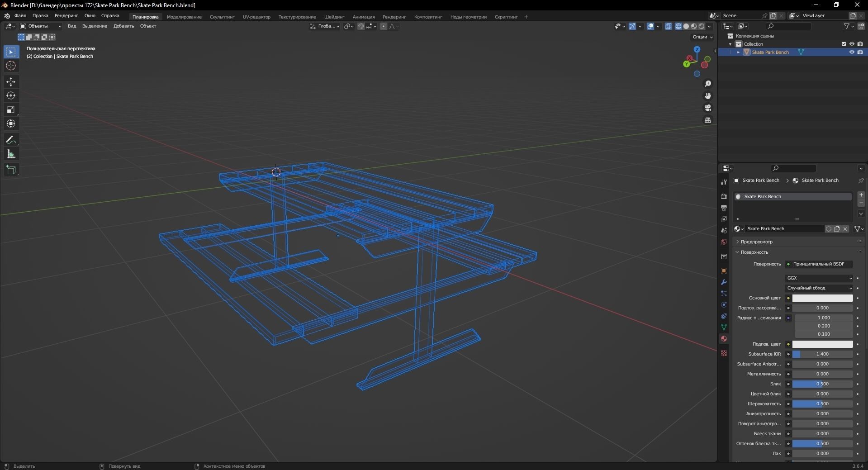Screen dimensions: 868x470
Task: Adjust the Шероховатость slider
Action: (822, 404)
